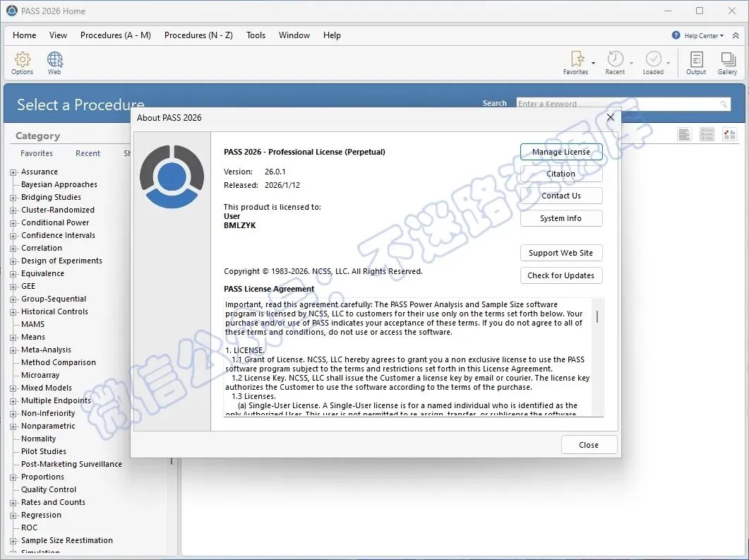This screenshot has width=749, height=560.
Task: Expand the Assurance category
Action: [13, 172]
